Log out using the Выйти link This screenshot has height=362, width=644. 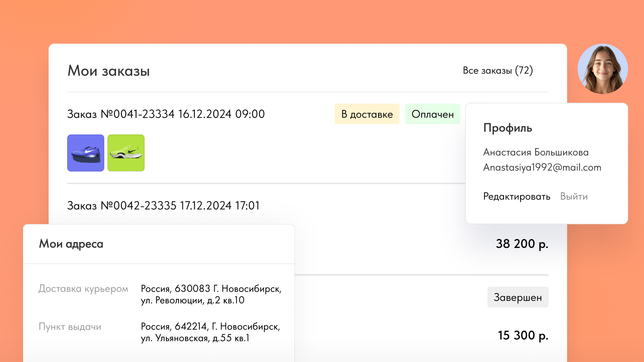coord(573,197)
